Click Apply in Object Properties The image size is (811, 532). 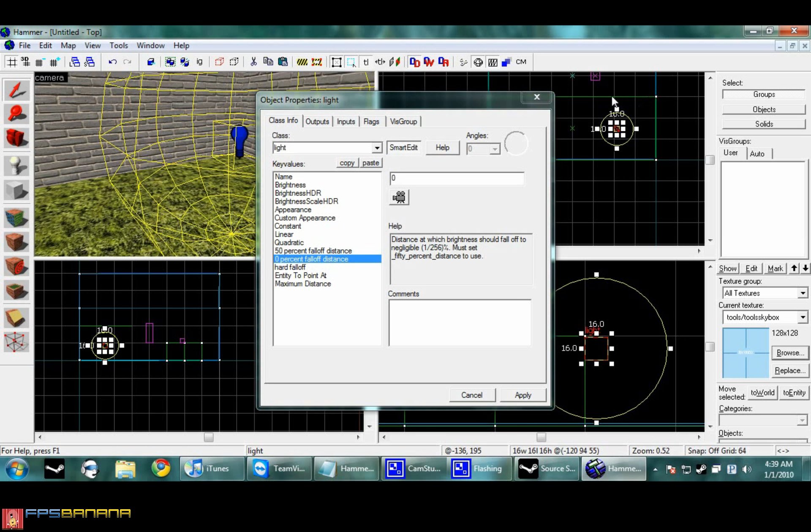pyautogui.click(x=523, y=395)
